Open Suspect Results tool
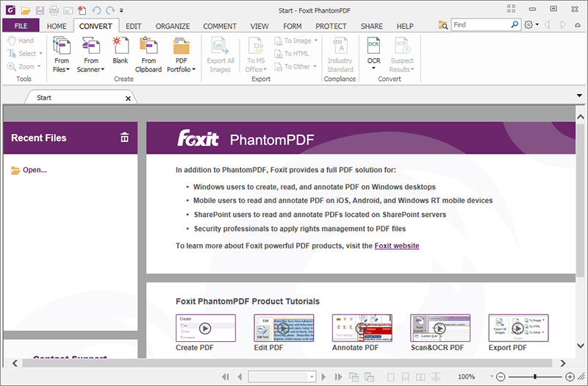Image resolution: width=588 pixels, height=386 pixels. point(401,54)
